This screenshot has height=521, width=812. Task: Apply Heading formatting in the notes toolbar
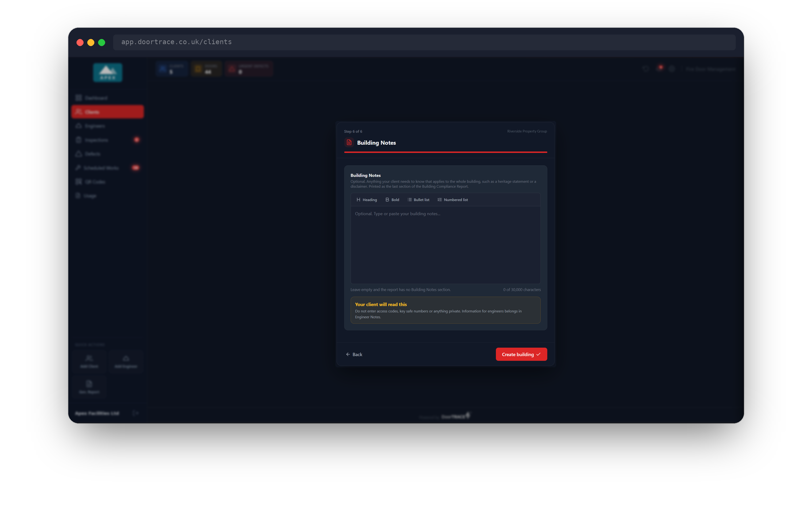coord(367,200)
